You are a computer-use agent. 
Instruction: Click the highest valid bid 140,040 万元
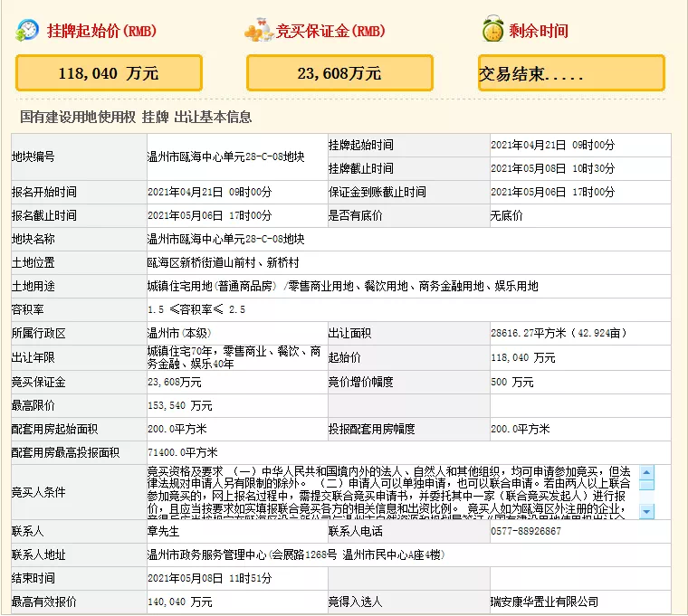tap(180, 602)
